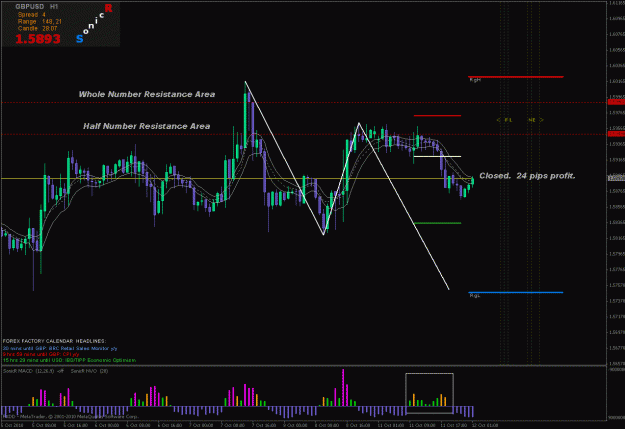Screen dimensions: 625x429
Task: Select the Spread 4 readout
Action: coord(31,15)
